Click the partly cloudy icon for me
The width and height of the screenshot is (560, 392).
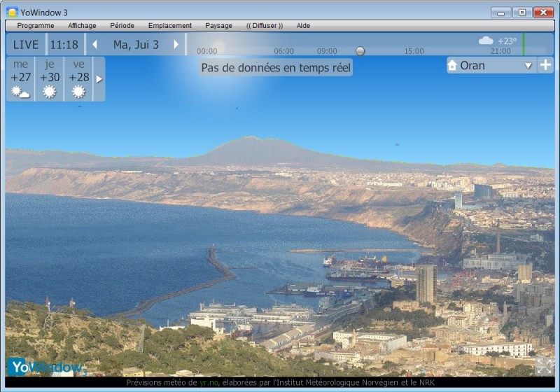[20, 92]
